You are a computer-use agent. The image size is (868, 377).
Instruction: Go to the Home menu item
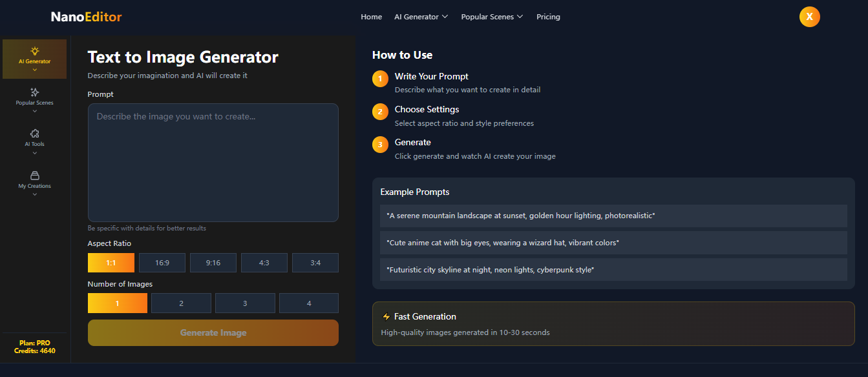371,16
